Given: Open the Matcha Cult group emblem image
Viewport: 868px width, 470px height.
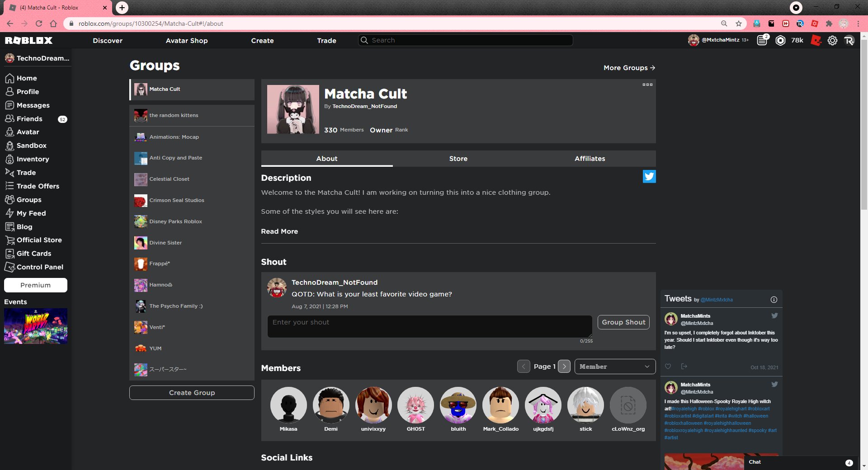Looking at the screenshot, I should pos(293,109).
